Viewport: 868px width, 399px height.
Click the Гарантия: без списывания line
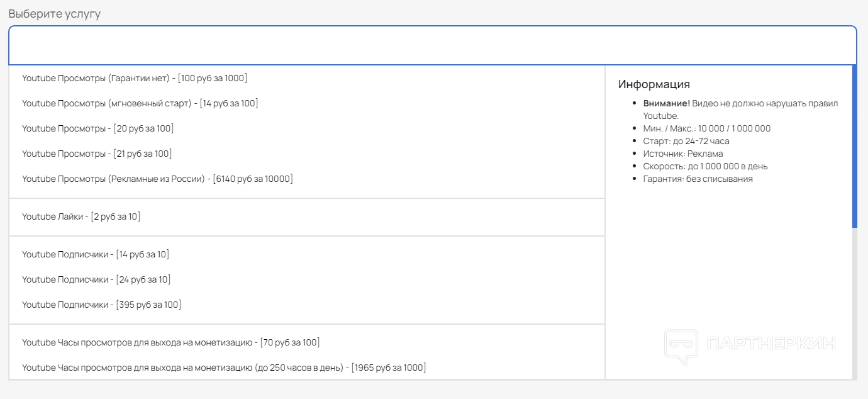click(x=698, y=179)
